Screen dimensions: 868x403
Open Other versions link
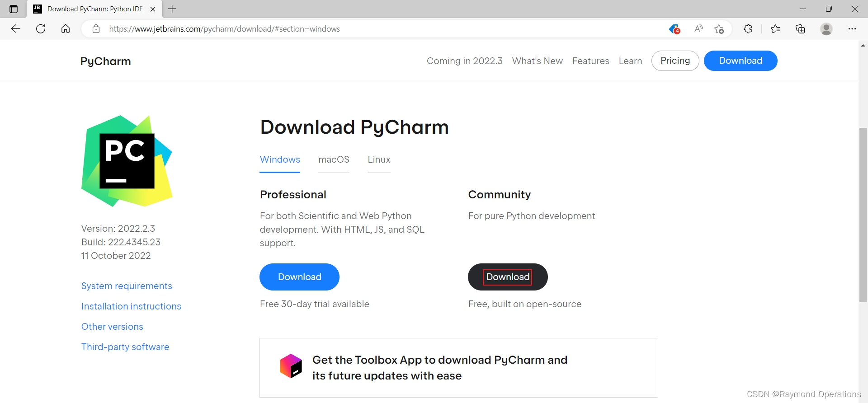point(112,327)
